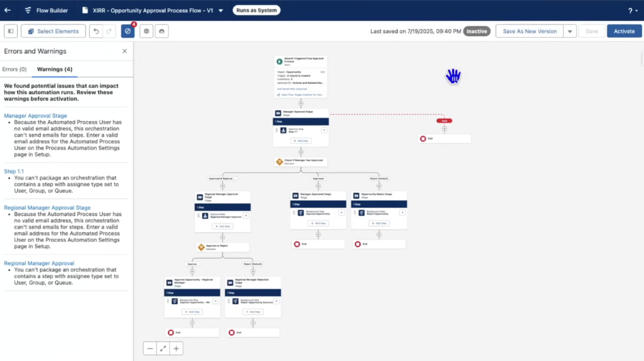The height and width of the screenshot is (361, 644).
Task: Zoom in using the plus icon
Action: 176,349
